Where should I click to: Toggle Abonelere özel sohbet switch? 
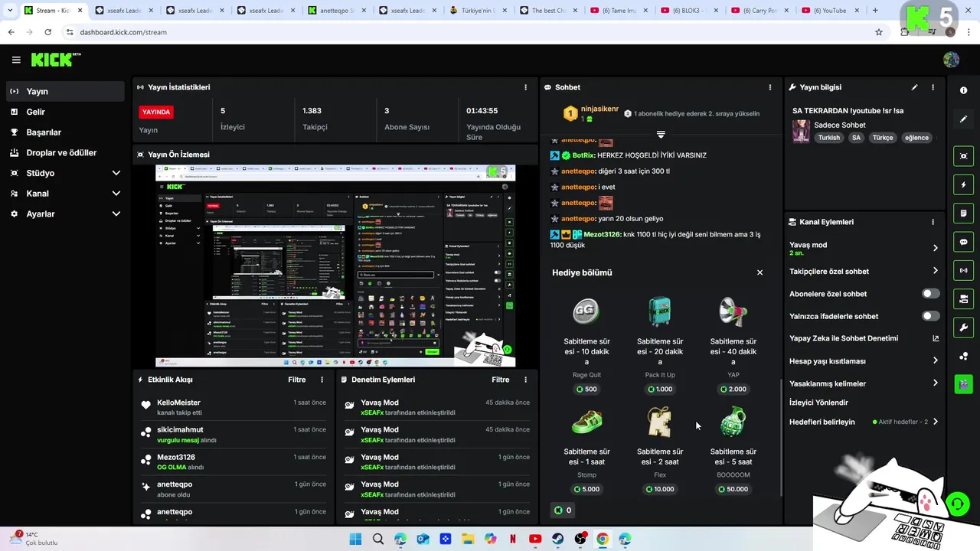point(930,294)
